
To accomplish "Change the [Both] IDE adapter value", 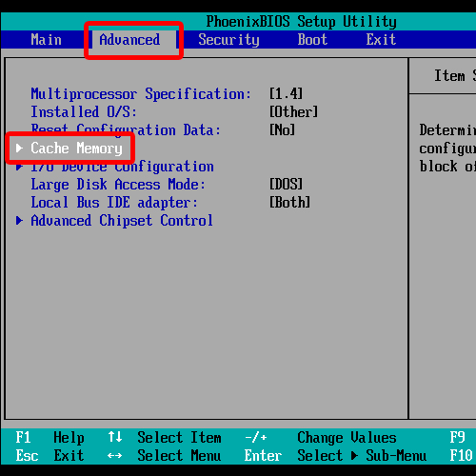I will (289, 203).
